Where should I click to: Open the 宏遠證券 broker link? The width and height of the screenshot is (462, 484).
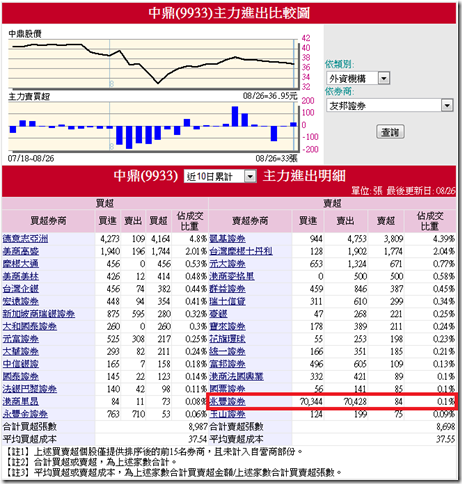[x=21, y=301]
